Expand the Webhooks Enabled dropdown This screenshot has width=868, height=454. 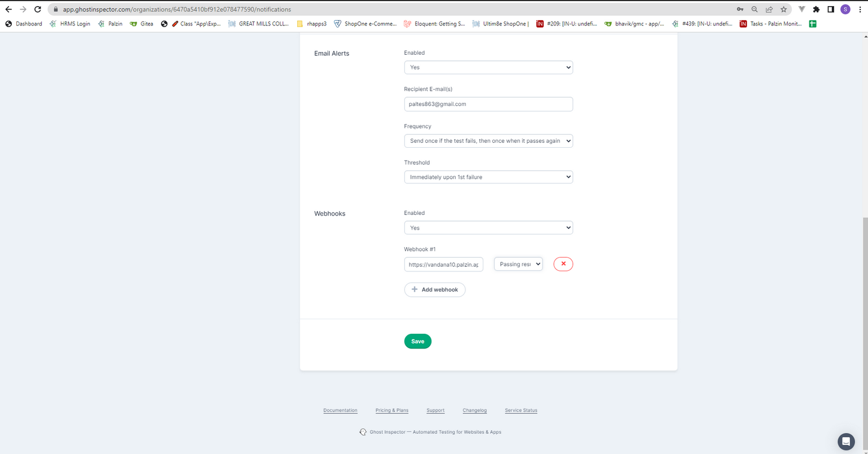coord(488,228)
